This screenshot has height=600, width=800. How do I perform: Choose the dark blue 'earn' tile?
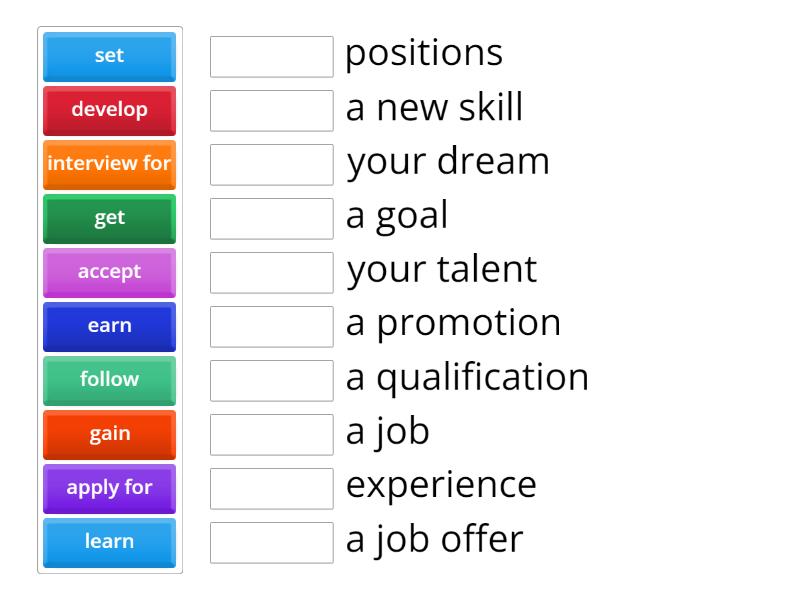[x=109, y=326]
